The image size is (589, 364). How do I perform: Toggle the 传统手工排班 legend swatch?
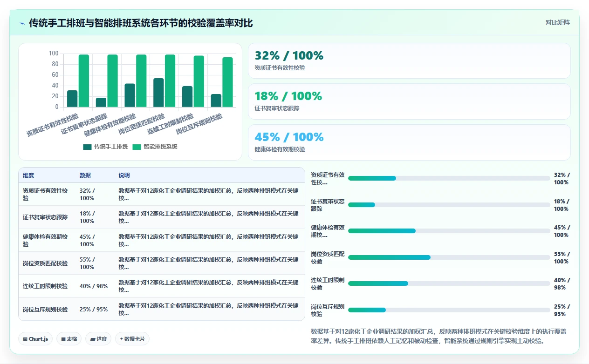[x=87, y=147]
